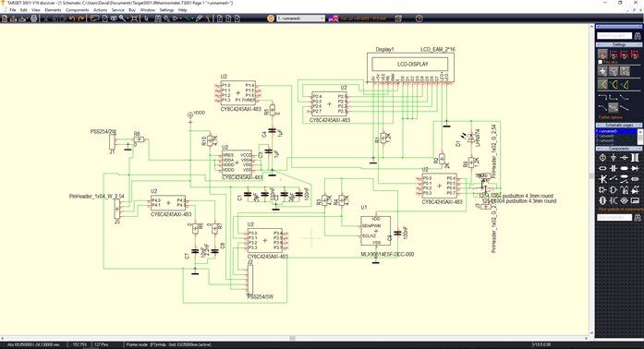This screenshot has width=644, height=349.
Task: Click the pencil draw tool icon
Action: tap(199, 18)
